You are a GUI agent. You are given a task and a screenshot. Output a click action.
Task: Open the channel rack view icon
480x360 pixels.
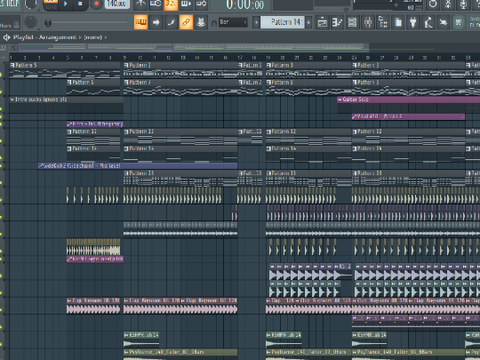click(352, 23)
